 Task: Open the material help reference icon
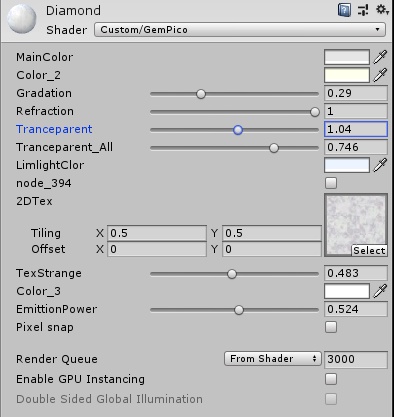click(x=344, y=10)
